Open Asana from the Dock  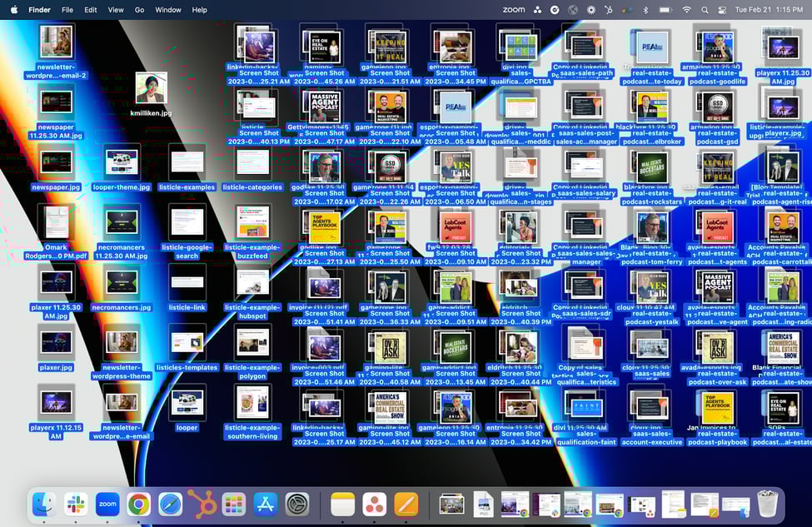coord(374,504)
